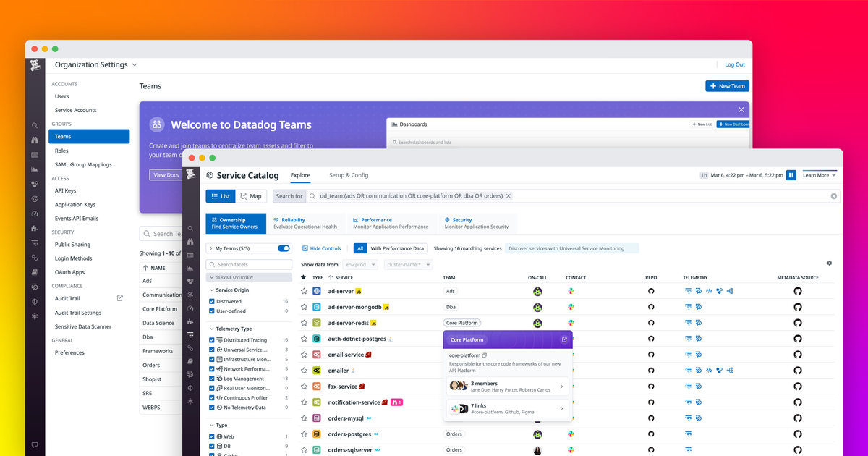Click the external link icon beside Audit Trail

[120, 298]
